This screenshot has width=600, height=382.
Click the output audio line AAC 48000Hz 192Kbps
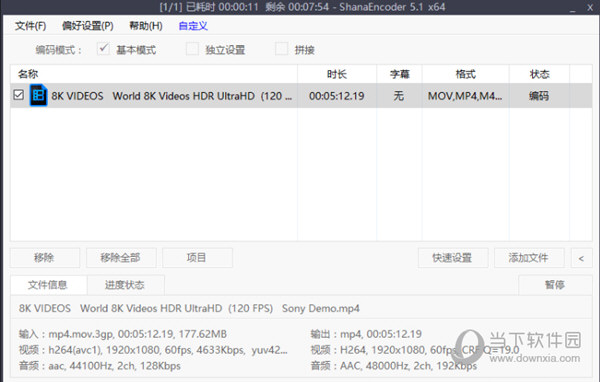(x=394, y=366)
